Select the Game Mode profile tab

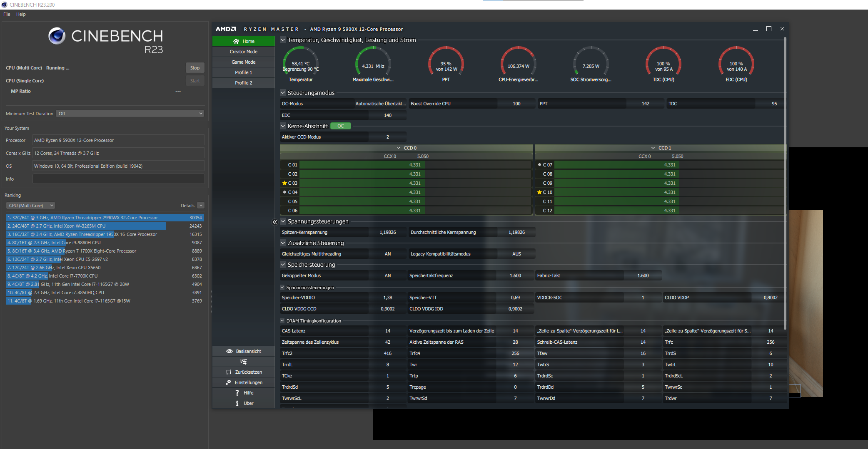tap(244, 62)
